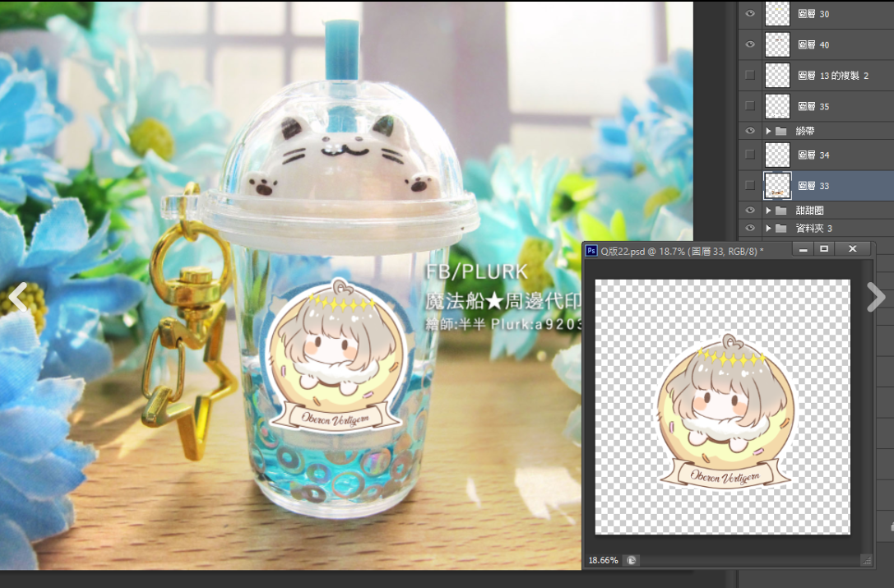Close the Q版22.psd document window
Image resolution: width=894 pixels, height=588 pixels.
[852, 249]
